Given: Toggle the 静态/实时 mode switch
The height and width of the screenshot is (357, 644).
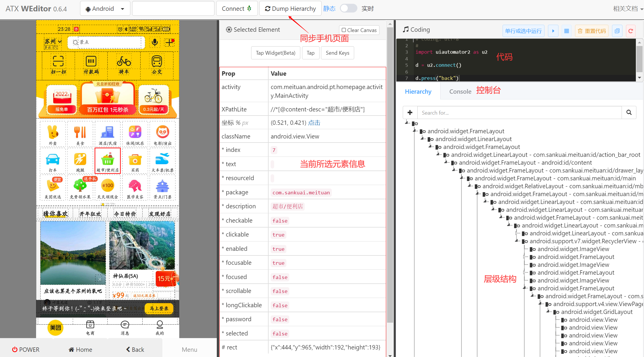Looking at the screenshot, I should [348, 8].
